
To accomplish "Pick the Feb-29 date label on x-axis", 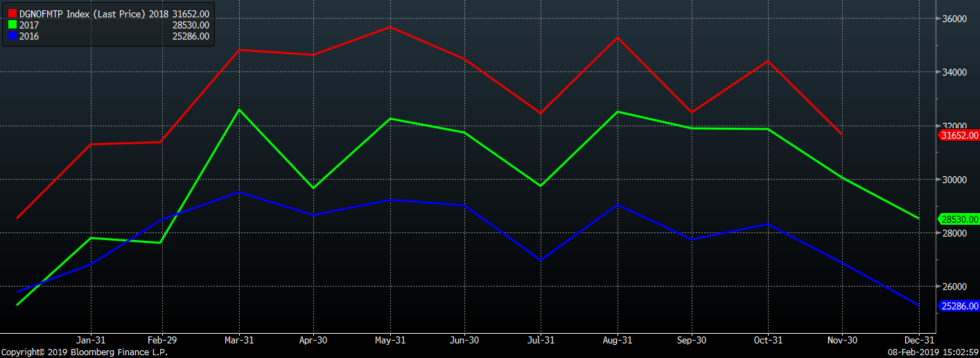I will pos(161,341).
